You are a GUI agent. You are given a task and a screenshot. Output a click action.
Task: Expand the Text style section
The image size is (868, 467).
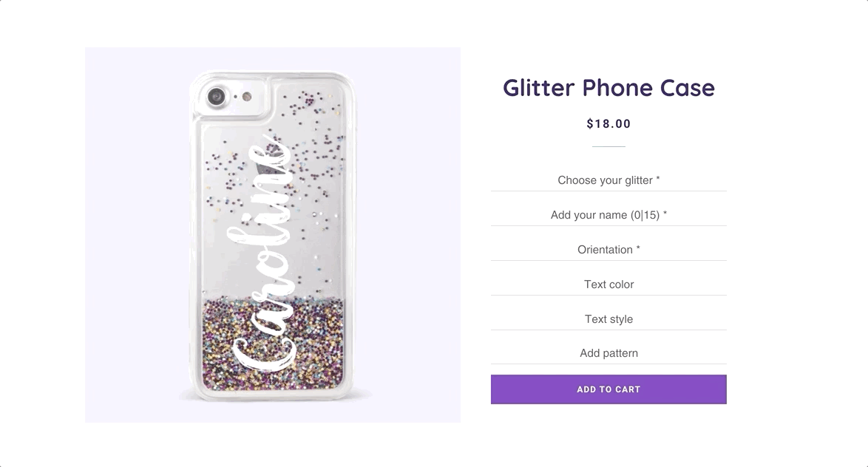(608, 319)
